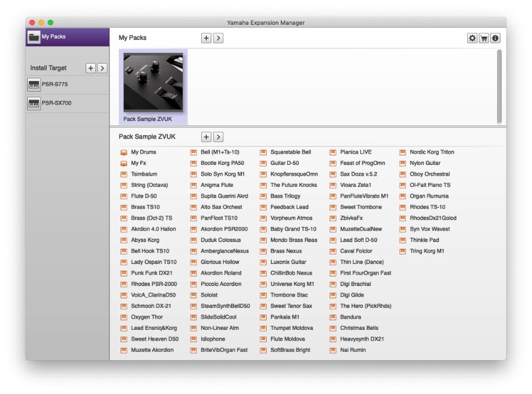The height and width of the screenshot is (394, 532).
Task: Select the Abyss Korg voice
Action: tap(145, 240)
